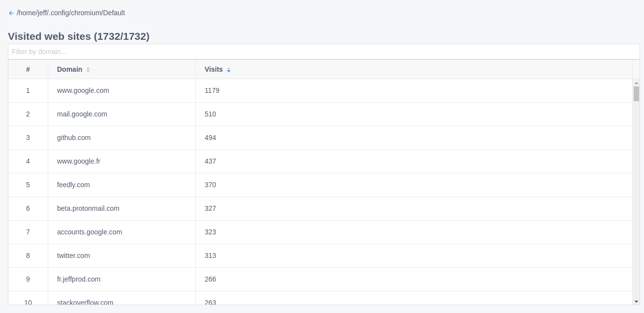This screenshot has height=313, width=644.
Task: Select the beta.protonmail.com domain cell
Action: 122,208
